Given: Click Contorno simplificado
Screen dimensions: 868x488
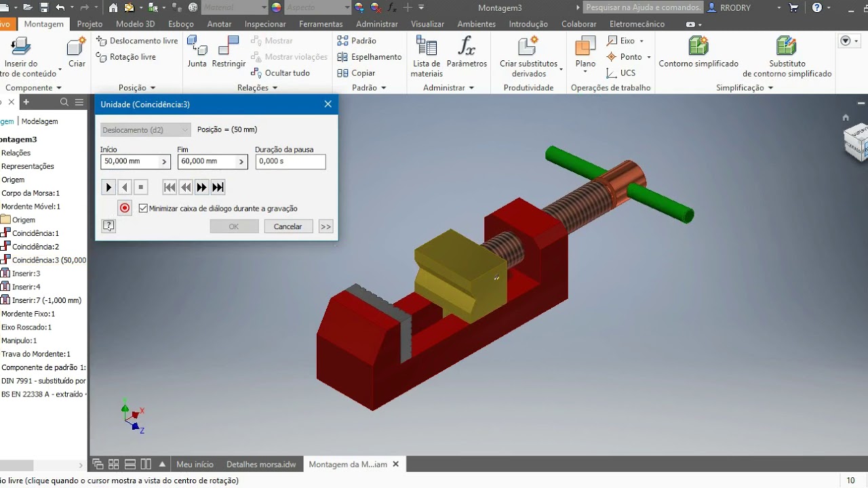Looking at the screenshot, I should (698, 52).
